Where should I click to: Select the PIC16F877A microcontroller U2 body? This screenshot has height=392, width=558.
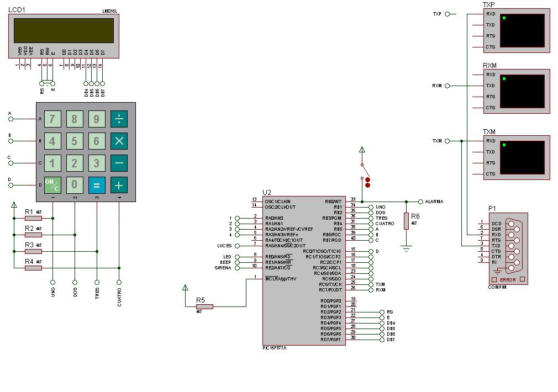[x=304, y=271]
